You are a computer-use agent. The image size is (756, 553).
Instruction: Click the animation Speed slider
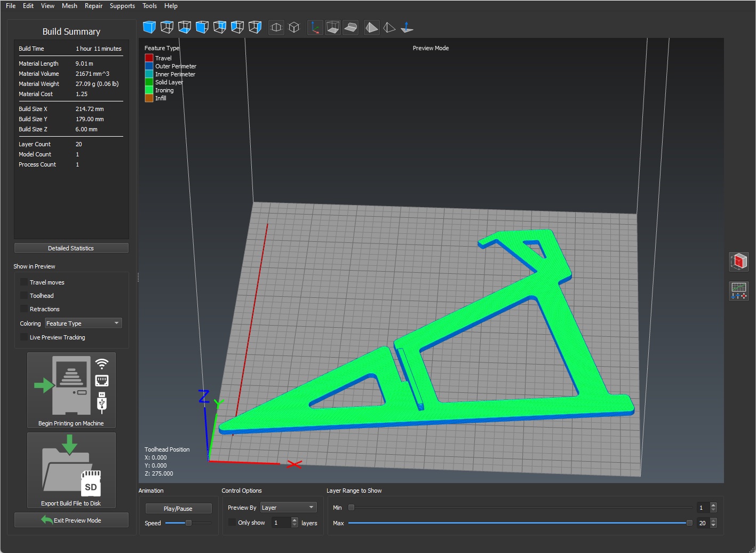[x=188, y=523]
